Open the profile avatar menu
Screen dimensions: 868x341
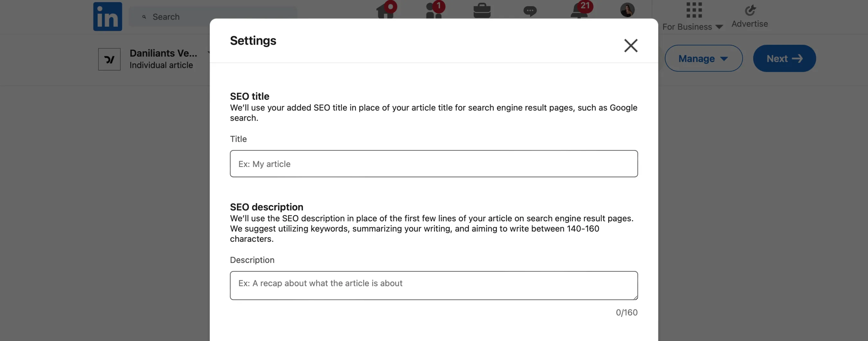(627, 10)
